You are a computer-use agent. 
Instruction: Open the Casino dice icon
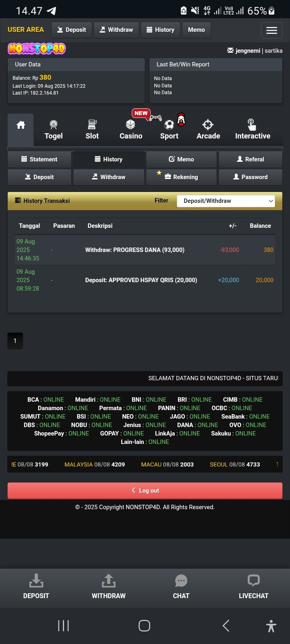point(130,124)
